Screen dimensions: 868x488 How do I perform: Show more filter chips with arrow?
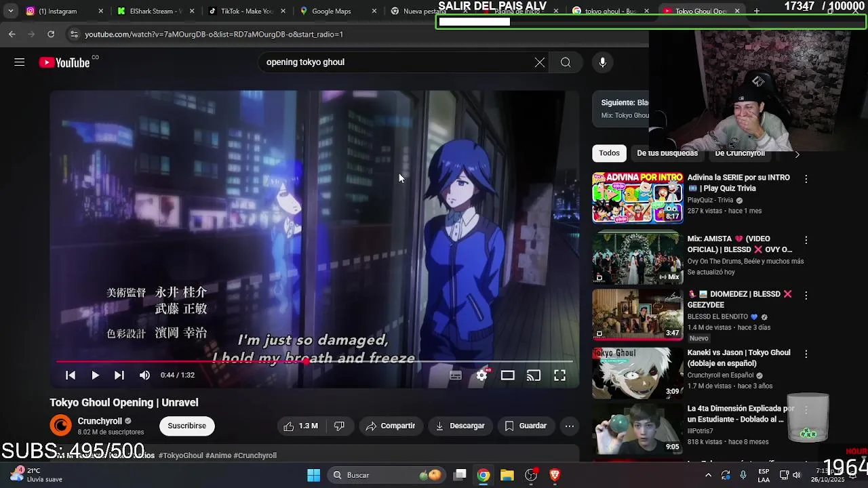797,155
